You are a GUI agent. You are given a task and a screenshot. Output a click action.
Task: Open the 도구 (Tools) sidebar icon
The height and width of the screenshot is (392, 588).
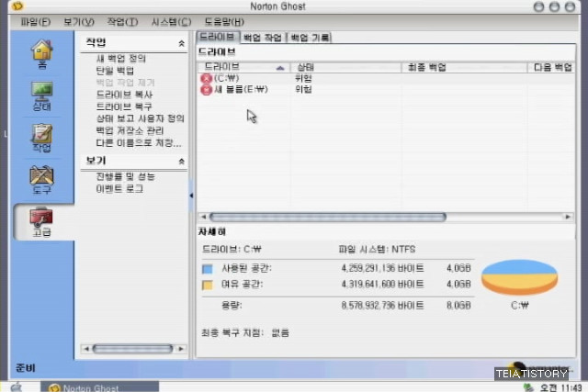click(x=42, y=180)
